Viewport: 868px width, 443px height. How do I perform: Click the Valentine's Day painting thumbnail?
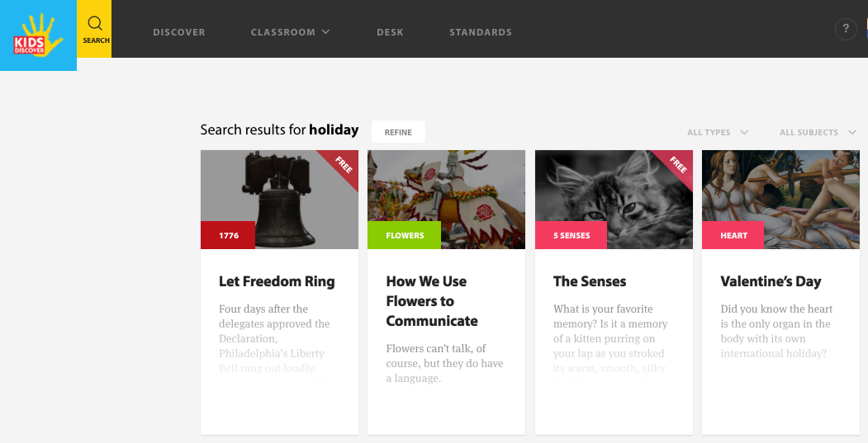click(x=780, y=199)
